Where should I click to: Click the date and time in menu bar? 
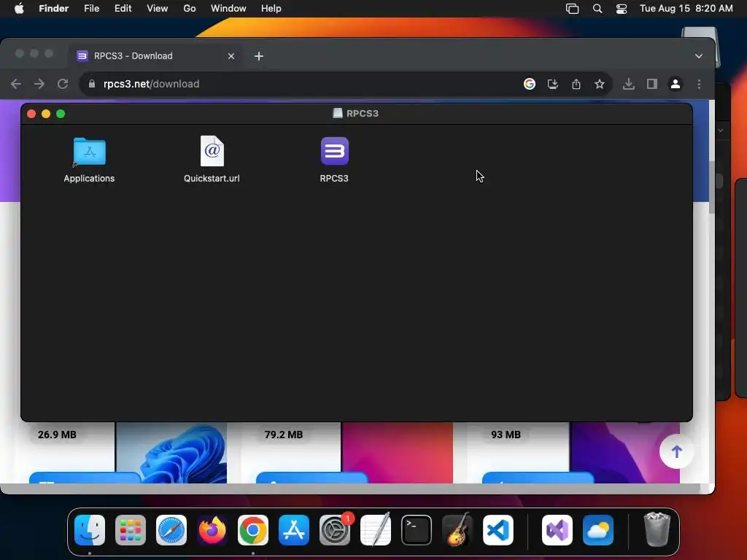click(686, 9)
